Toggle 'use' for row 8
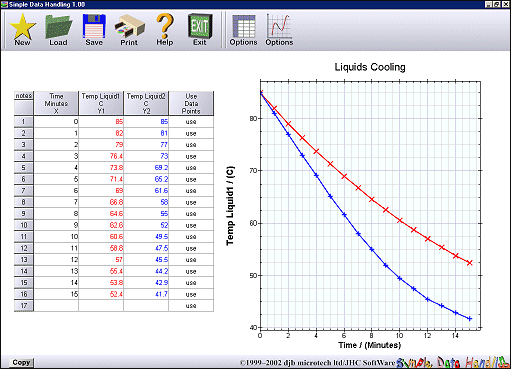Screen dimensions: 511x369 click(191, 202)
